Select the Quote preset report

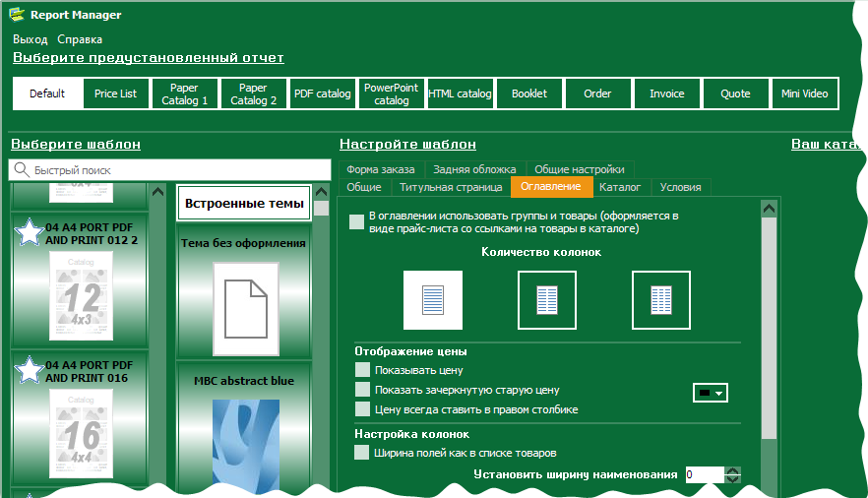(736, 93)
